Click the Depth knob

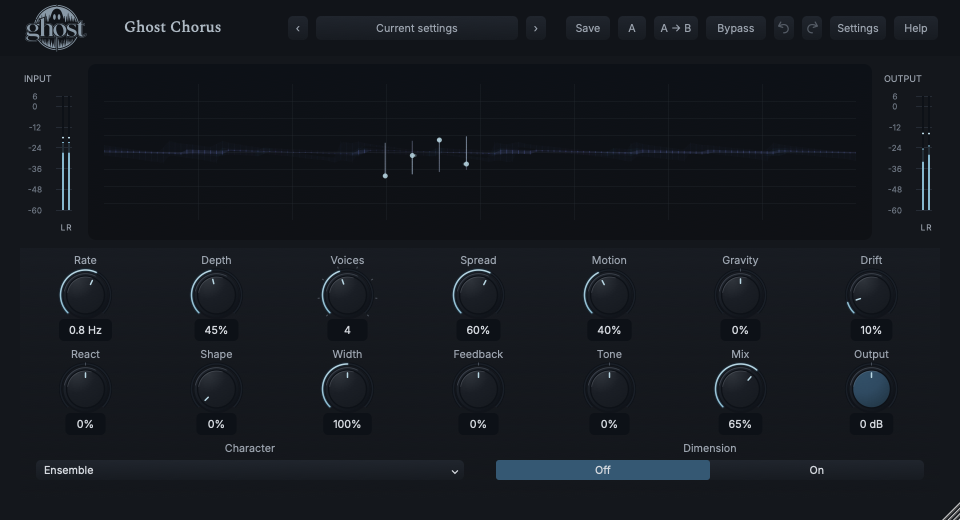point(216,295)
